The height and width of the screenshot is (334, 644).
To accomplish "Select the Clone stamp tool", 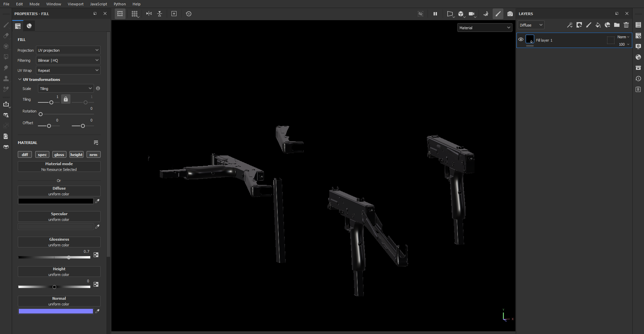I will pos(6,79).
